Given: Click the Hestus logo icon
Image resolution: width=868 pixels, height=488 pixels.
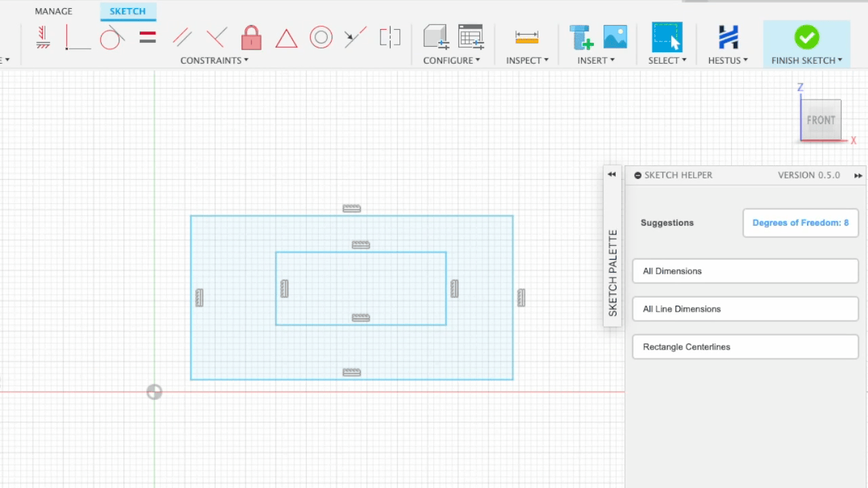Looking at the screenshot, I should click(728, 37).
